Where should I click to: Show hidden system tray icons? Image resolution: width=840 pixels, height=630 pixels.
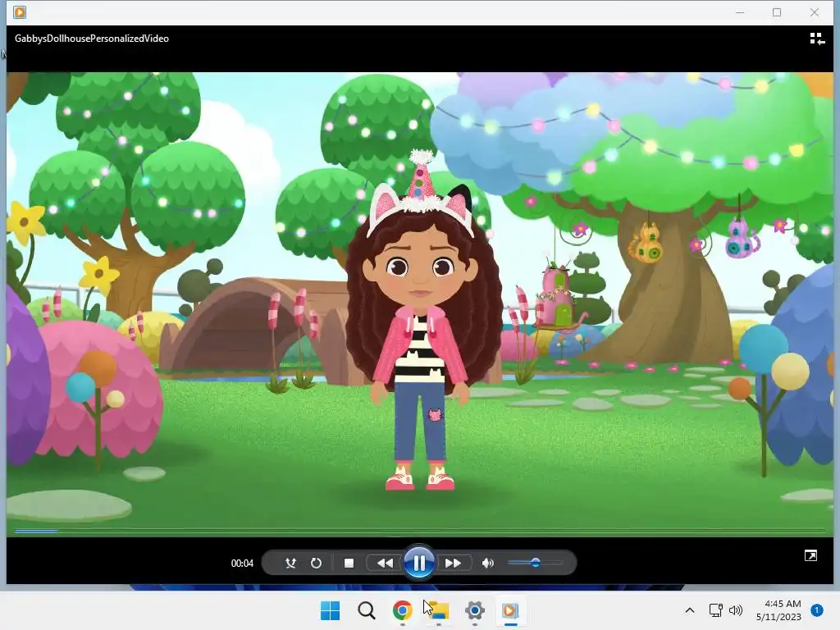point(690,610)
